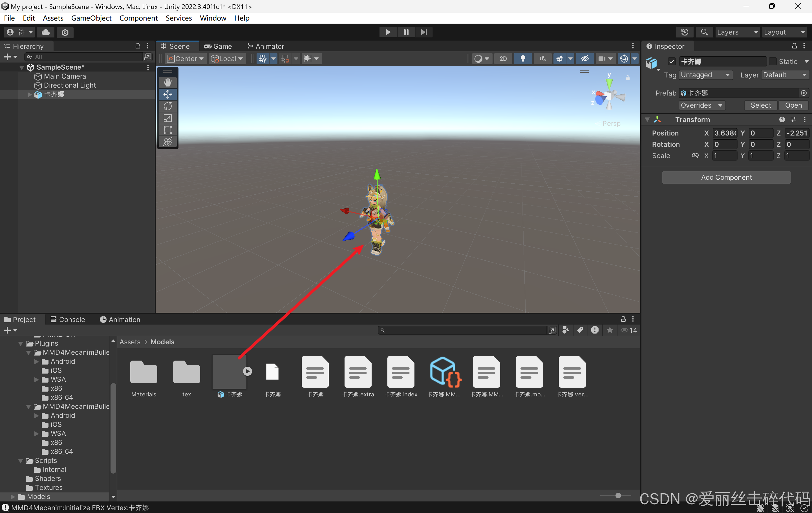This screenshot has width=812, height=513.
Task: Open the Overrides dropdown
Action: (x=702, y=105)
